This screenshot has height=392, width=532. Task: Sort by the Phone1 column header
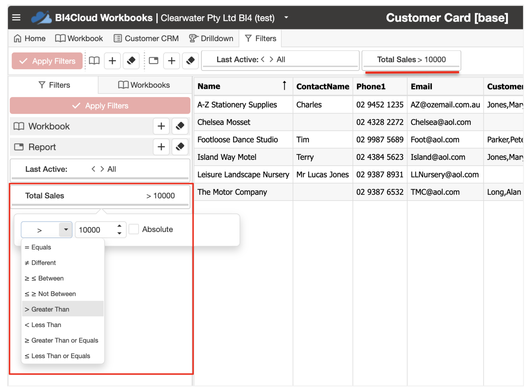coord(380,86)
